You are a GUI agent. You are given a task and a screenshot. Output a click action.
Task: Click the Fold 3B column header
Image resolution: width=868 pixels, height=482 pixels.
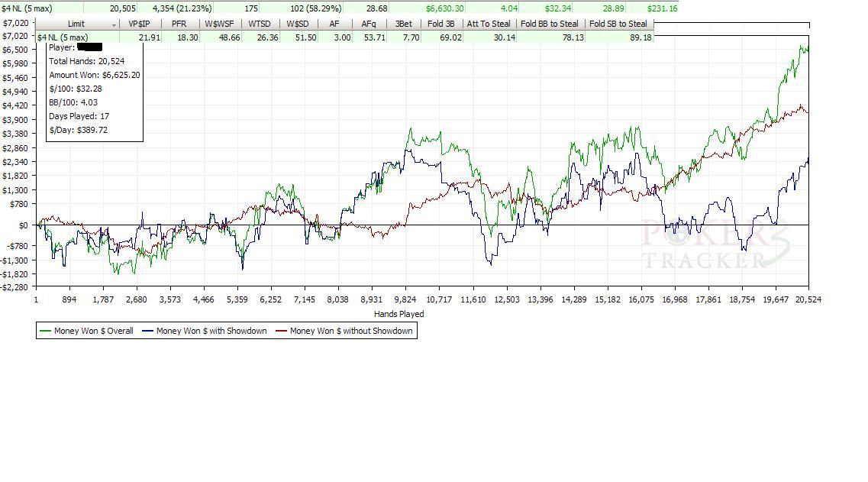tap(441, 24)
